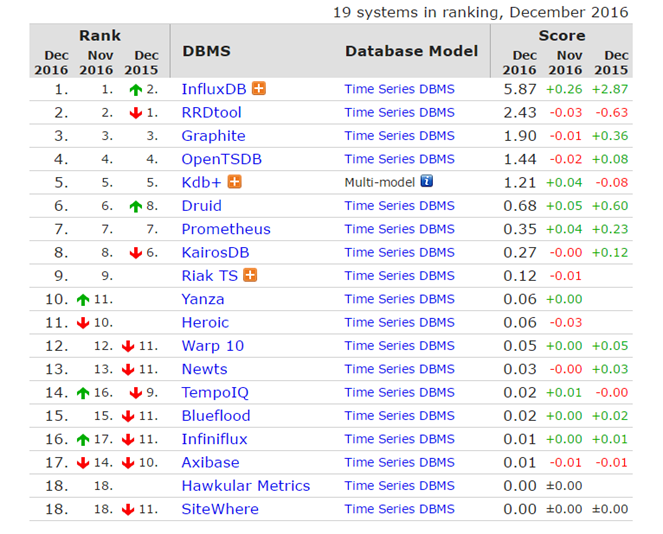Open the Axibase link
Screen dimensions: 663x534
[211, 462]
